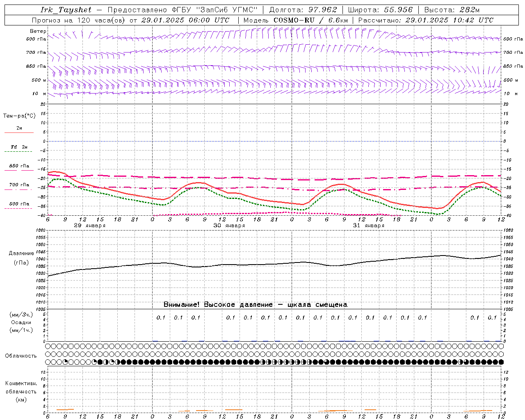Click the 10 м wind level label on left
Screen dimensions: 525x420
[39, 94]
